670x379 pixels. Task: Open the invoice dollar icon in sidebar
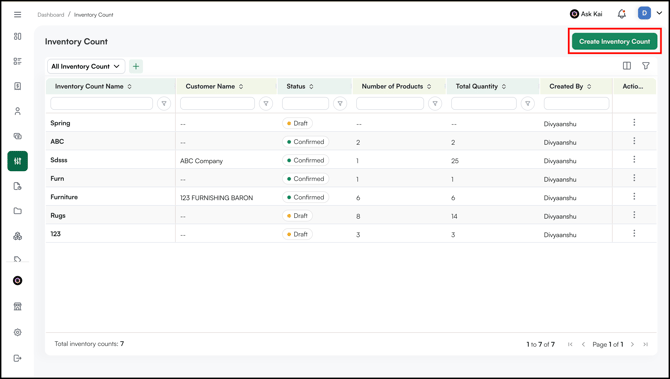point(18,86)
